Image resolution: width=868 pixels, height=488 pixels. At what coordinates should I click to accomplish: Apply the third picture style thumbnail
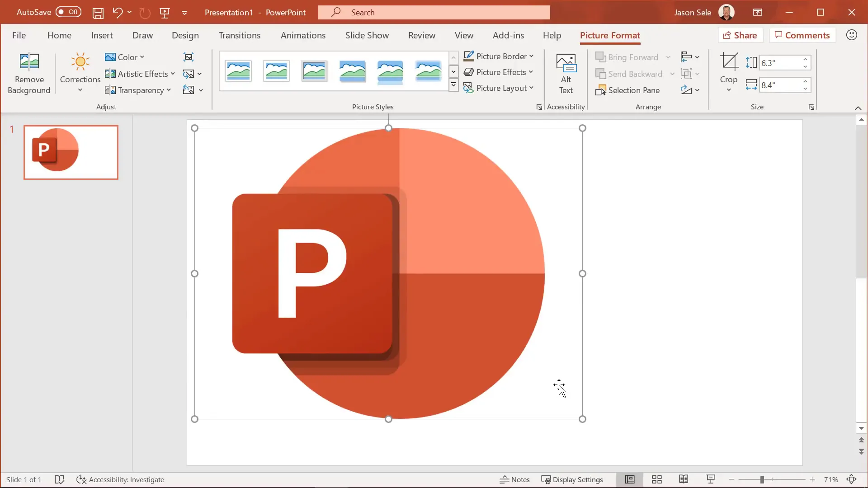(x=314, y=71)
